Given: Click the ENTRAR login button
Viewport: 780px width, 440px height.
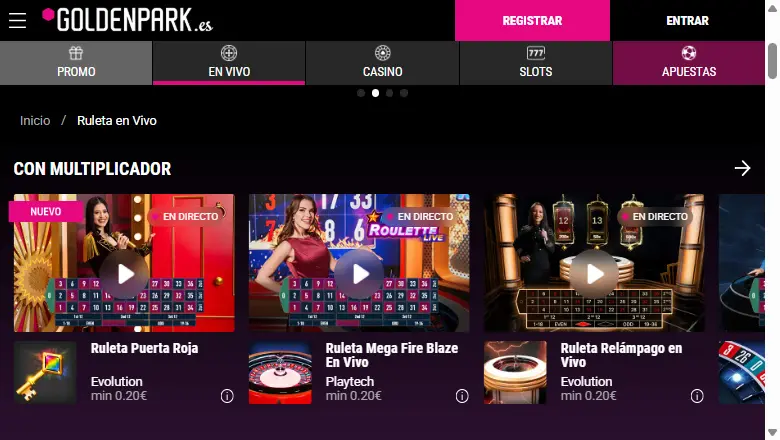Looking at the screenshot, I should click(687, 20).
